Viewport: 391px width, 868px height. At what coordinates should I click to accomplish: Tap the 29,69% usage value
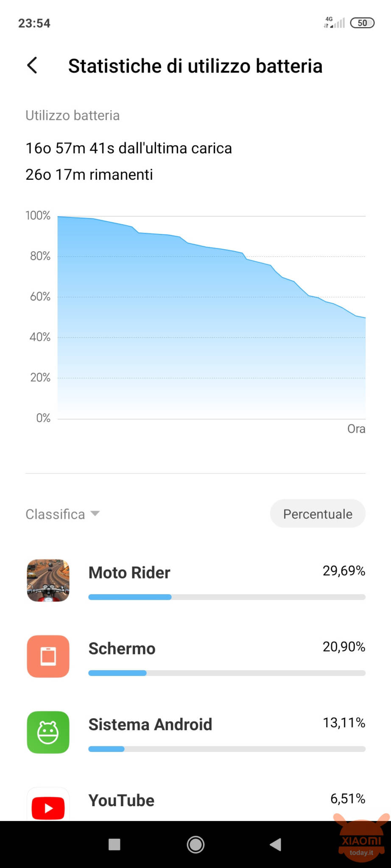point(344,571)
